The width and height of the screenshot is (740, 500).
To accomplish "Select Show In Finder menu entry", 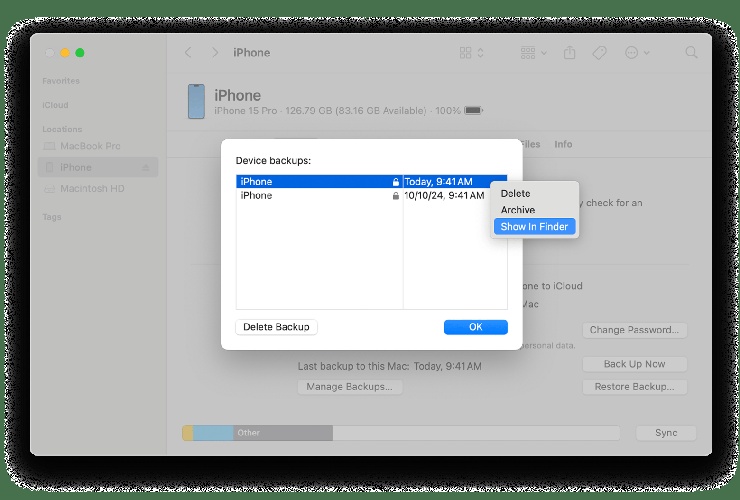I will [x=534, y=227].
